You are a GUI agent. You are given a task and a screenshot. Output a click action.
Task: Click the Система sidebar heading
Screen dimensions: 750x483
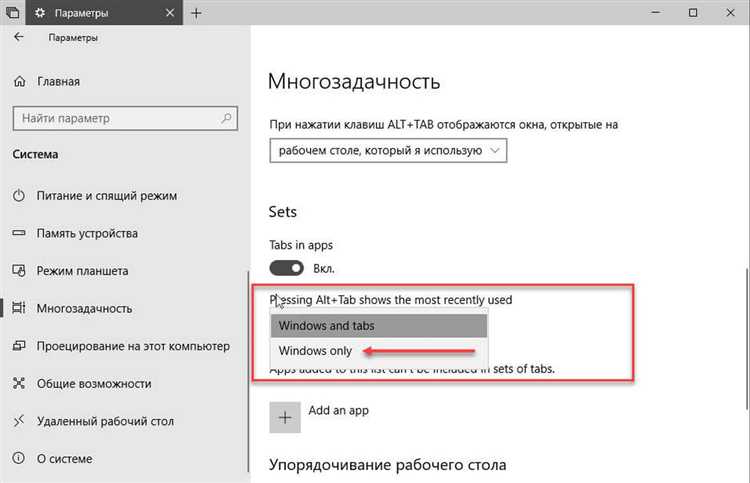tap(35, 154)
